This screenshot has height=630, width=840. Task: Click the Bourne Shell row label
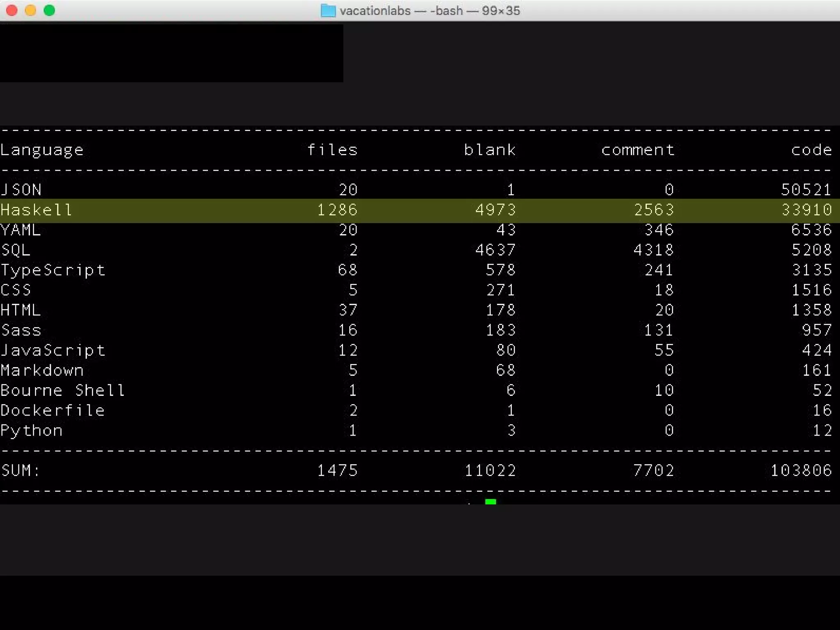point(63,390)
